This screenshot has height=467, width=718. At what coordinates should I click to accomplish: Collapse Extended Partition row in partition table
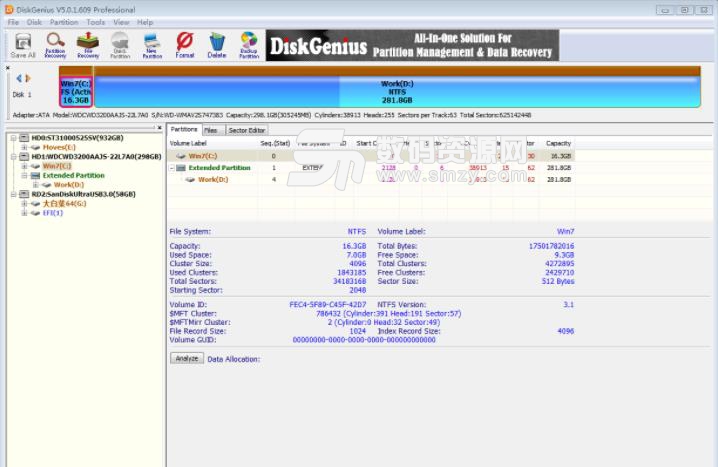coord(172,168)
